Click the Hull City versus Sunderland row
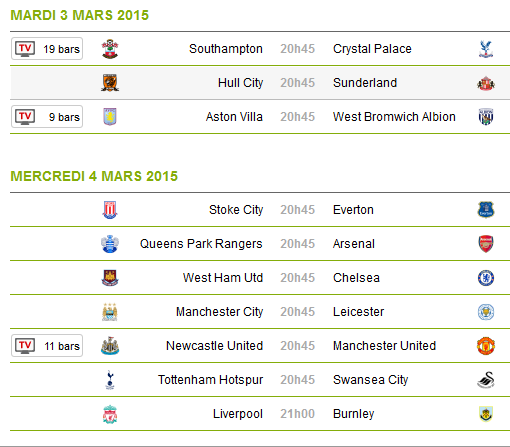510x447 pixels. pos(260,83)
